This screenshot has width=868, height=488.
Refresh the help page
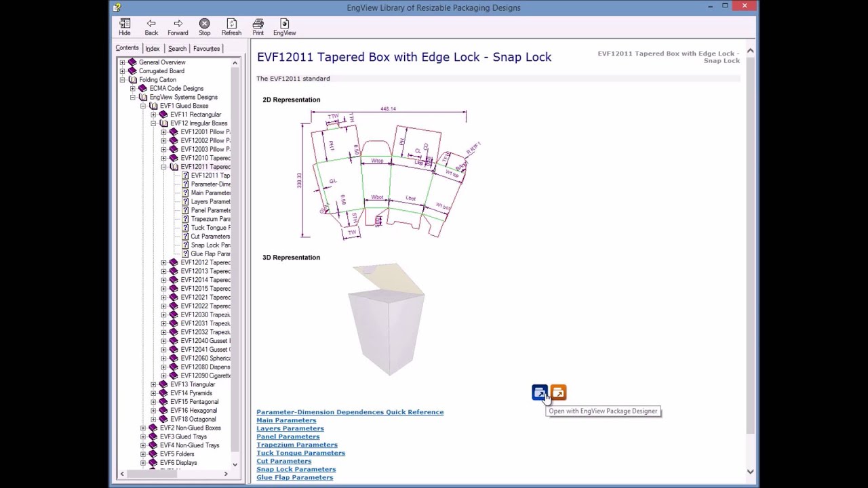click(x=231, y=24)
